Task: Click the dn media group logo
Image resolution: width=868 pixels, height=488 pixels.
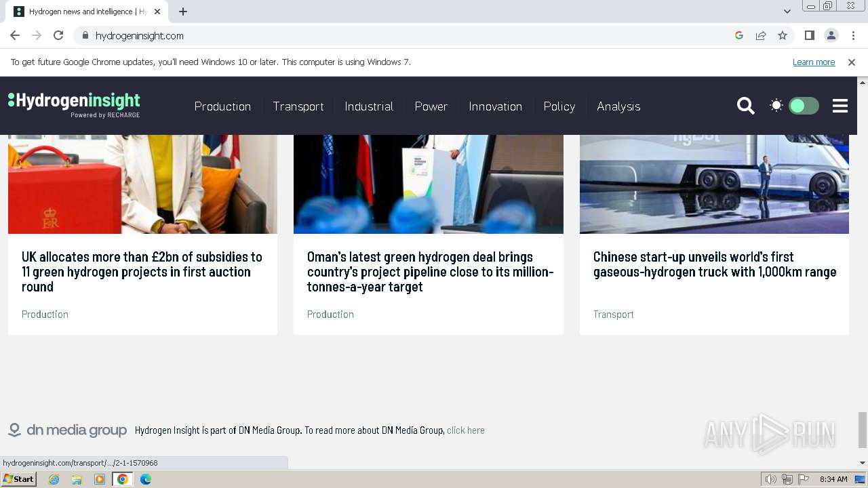Action: [67, 430]
